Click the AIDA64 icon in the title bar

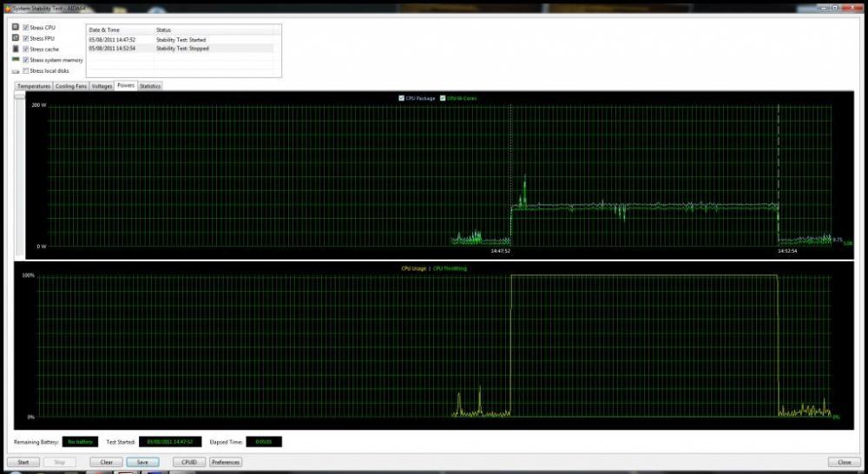[6, 8]
